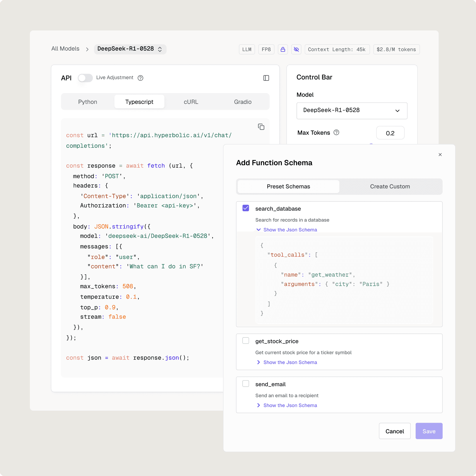Click the 'deepseek-ai/DeepSeek-R1-0528' model string

(158, 236)
